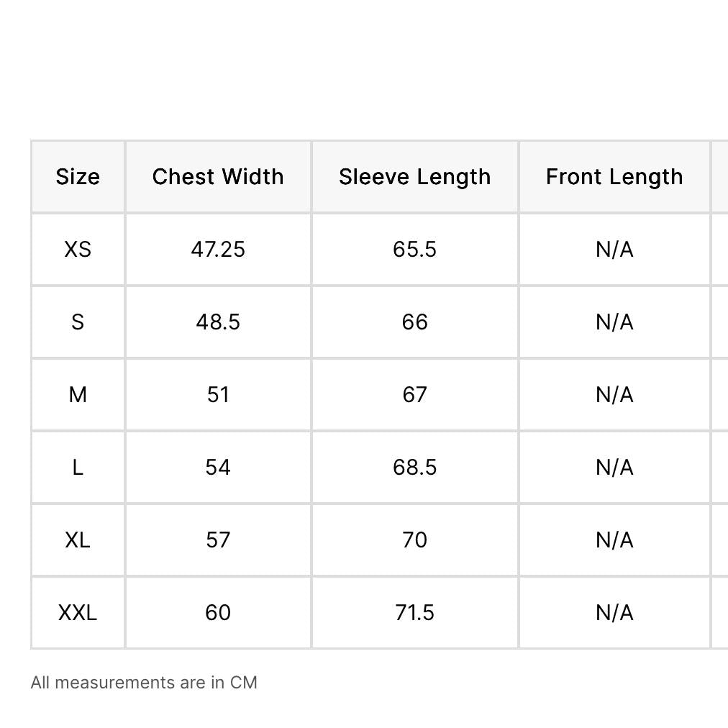
Task: Click the Sleeve Length column header
Action: pos(415,177)
